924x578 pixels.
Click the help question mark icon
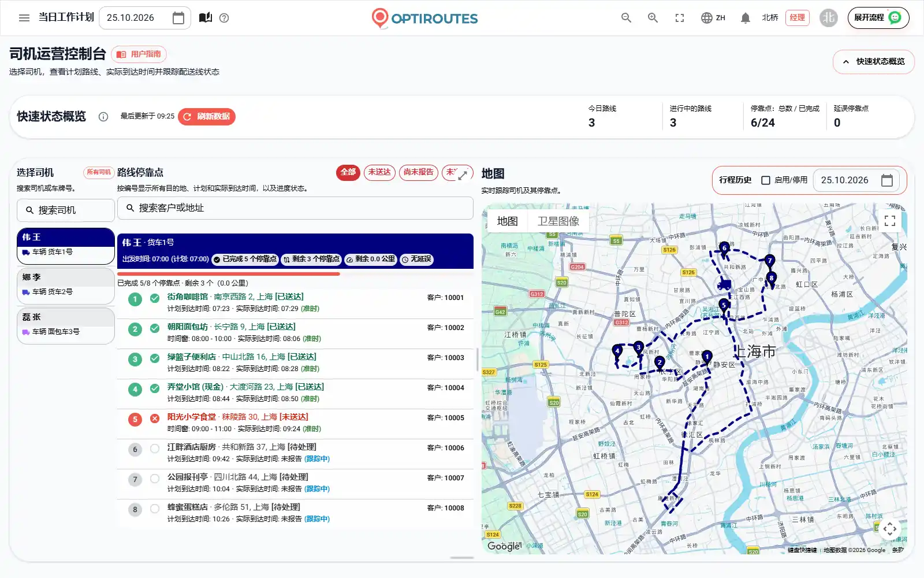[x=225, y=18]
